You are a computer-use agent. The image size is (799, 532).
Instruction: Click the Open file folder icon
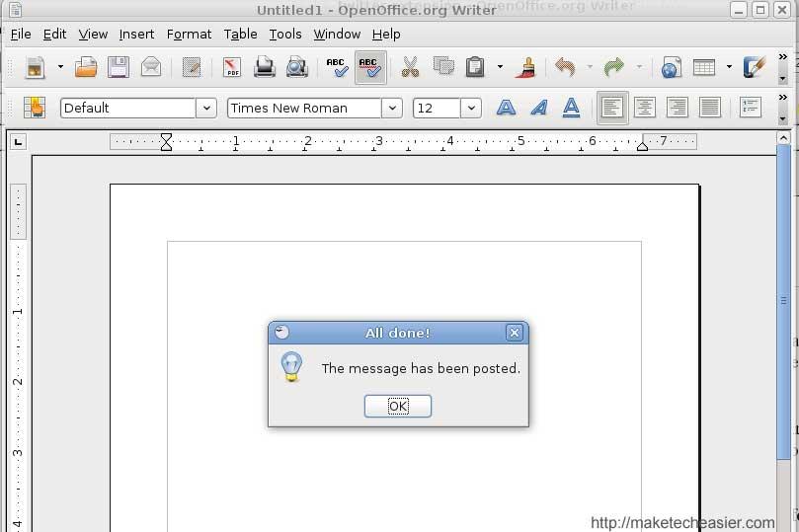86,67
